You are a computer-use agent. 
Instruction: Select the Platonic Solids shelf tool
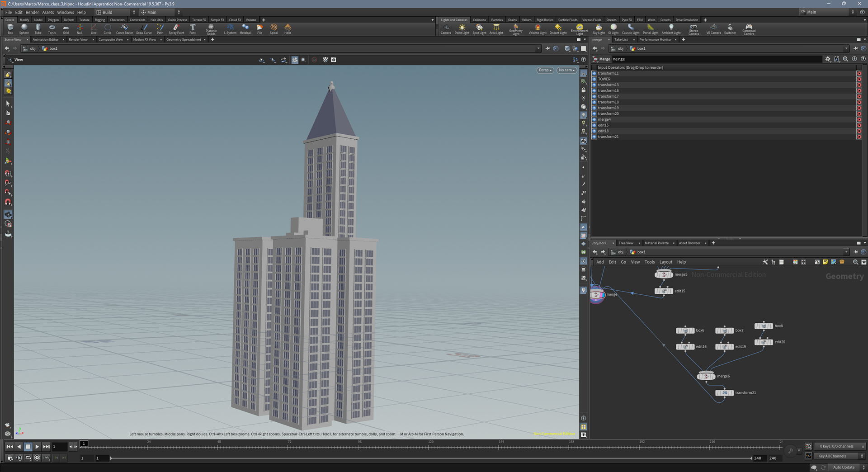coord(211,29)
